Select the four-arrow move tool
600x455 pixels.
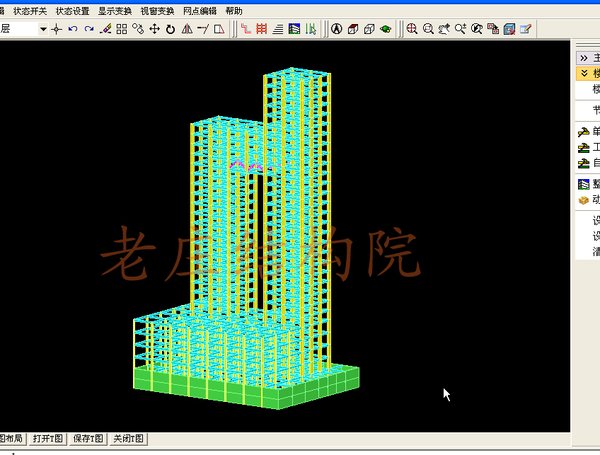(x=155, y=29)
